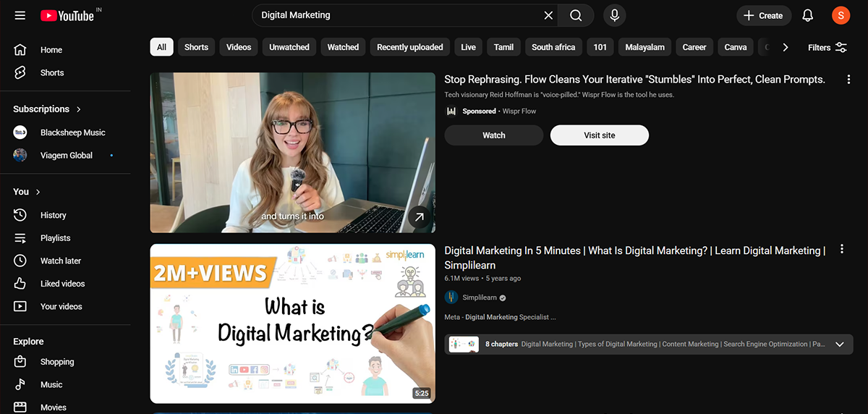
Task: Select the Recently uploaded chip
Action: 410,47
